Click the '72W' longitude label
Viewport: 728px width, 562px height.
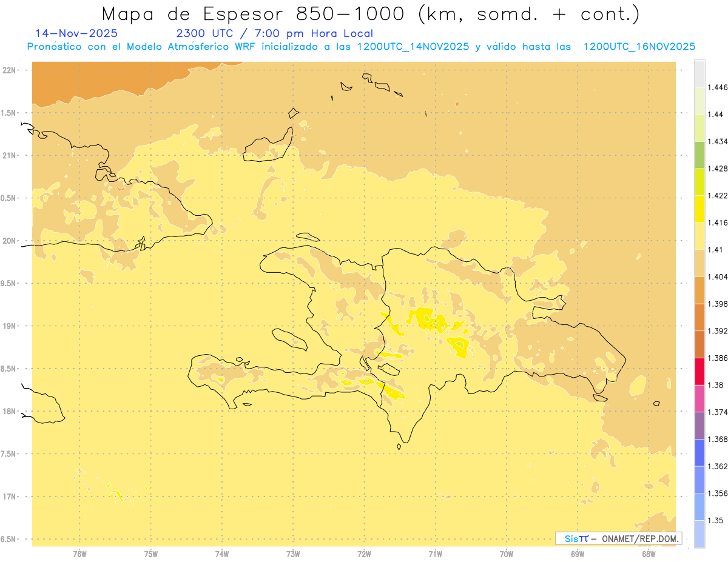coord(364,554)
